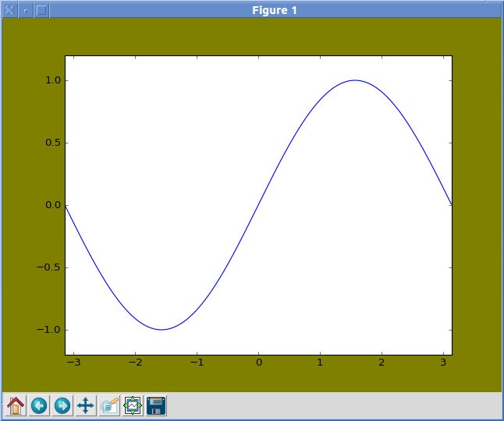Click the X icon in the title bar
Image resolution: width=504 pixels, height=421 pixels.
click(x=9, y=10)
